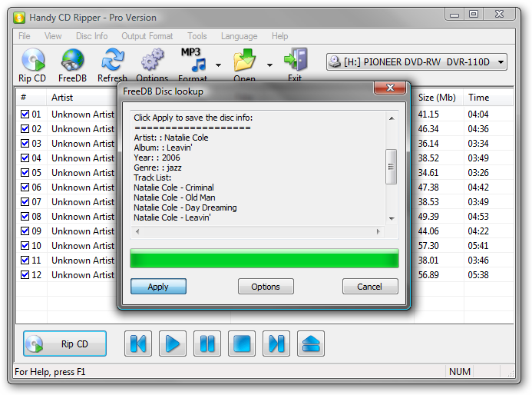
Task: Expand the Format dropdown arrow
Action: [219, 65]
